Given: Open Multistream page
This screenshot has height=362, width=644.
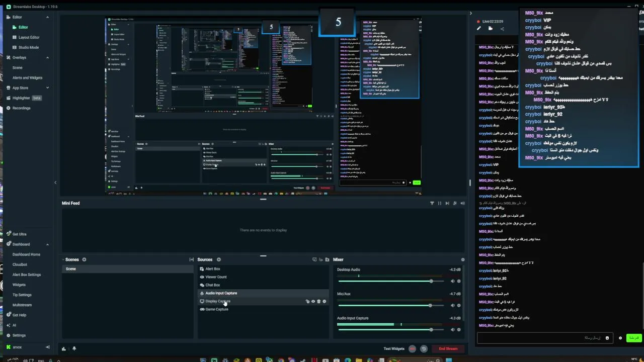Looking at the screenshot, I should [22, 305].
